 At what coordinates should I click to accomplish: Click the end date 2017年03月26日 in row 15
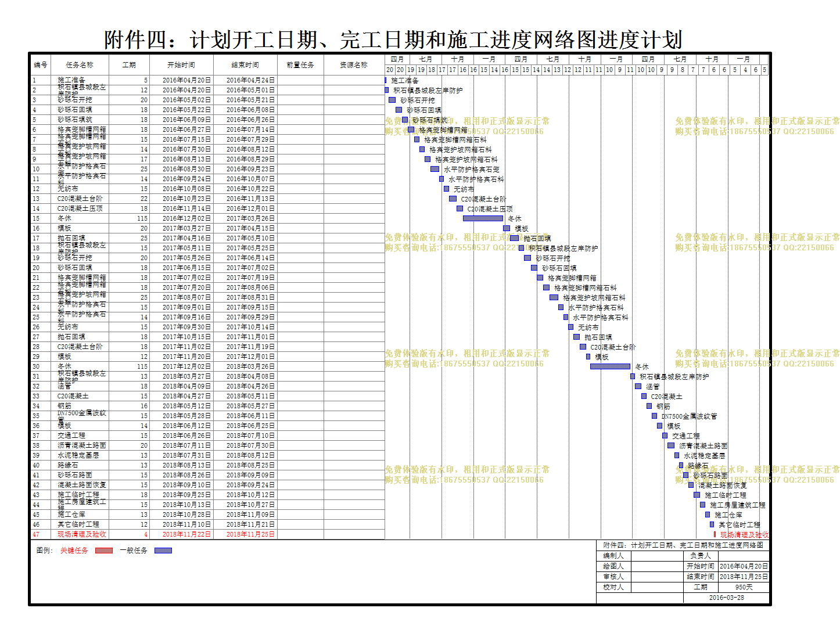click(x=251, y=218)
